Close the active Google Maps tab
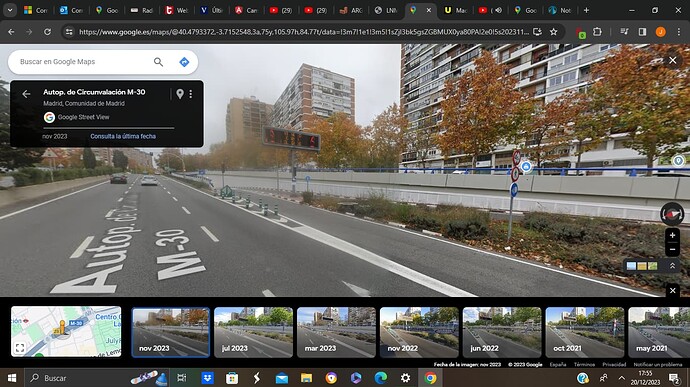Image resolution: width=690 pixels, height=387 pixels. coord(429,10)
